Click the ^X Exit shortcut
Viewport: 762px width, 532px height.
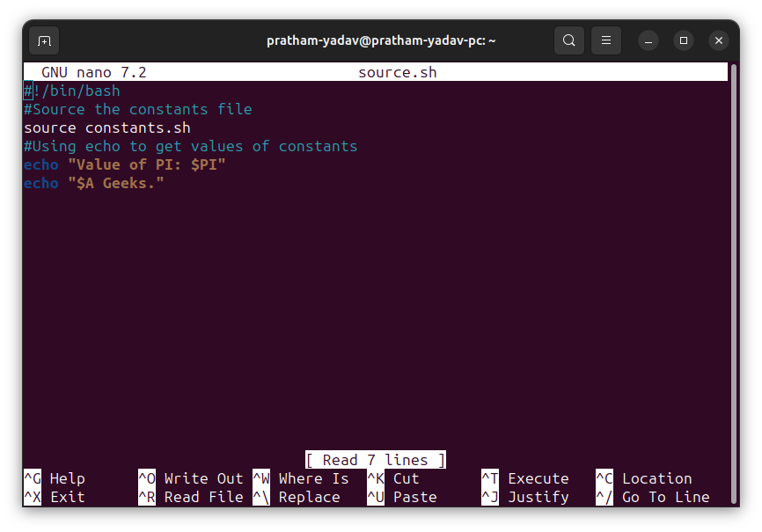[55, 497]
